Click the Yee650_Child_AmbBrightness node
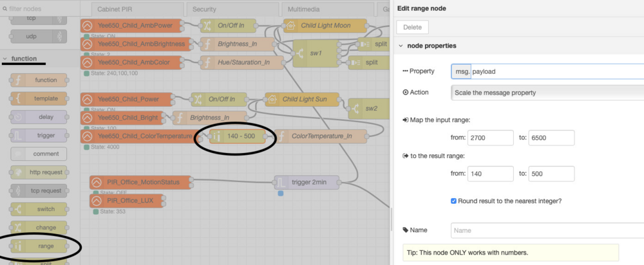Viewport: 644px width, 265px height. (135, 44)
